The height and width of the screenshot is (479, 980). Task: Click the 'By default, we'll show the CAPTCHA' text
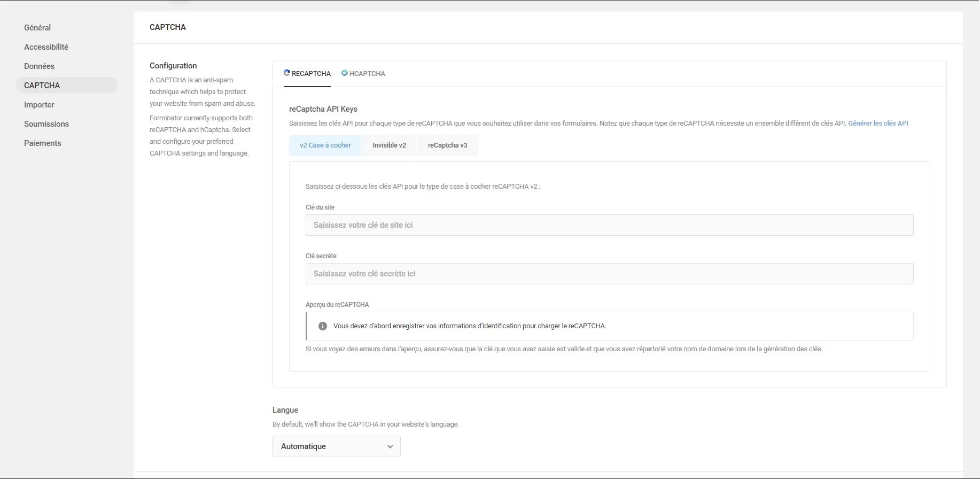pyautogui.click(x=365, y=424)
